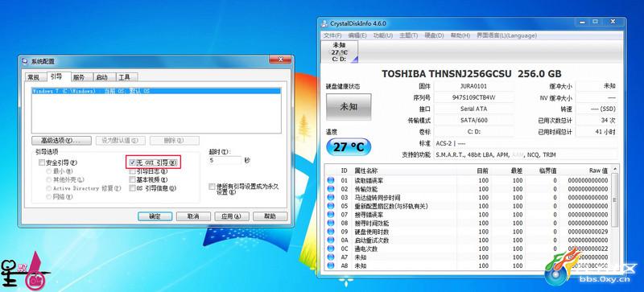The width and height of the screenshot is (644, 292).
Task: Switch to the 服务 tab
Action: [x=78, y=77]
